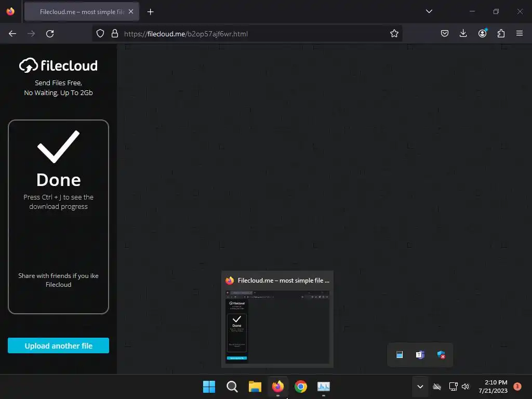Open Microsoft Teams tray icon
The height and width of the screenshot is (399, 532).
point(420,355)
